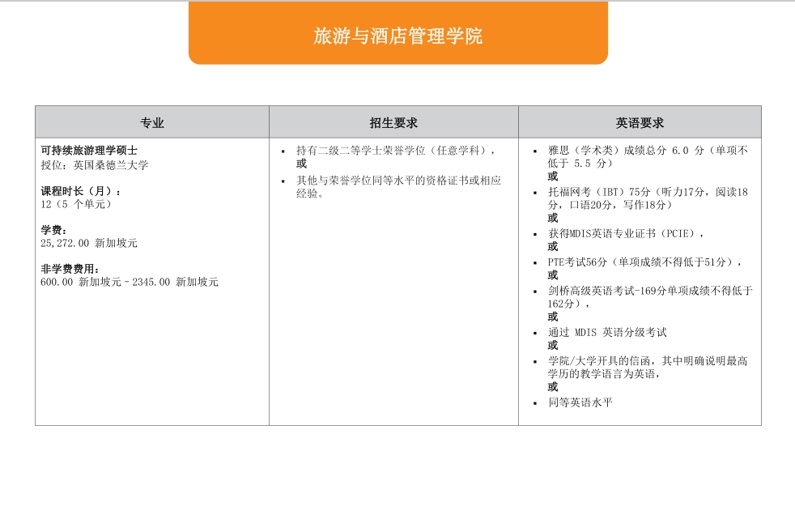Click the requirement 其他与荣誉学位同等水平的资格证书

398,181
